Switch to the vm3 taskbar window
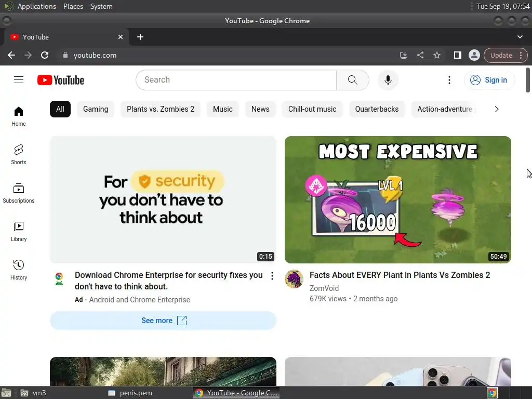Image resolution: width=532 pixels, height=399 pixels. pos(34,393)
